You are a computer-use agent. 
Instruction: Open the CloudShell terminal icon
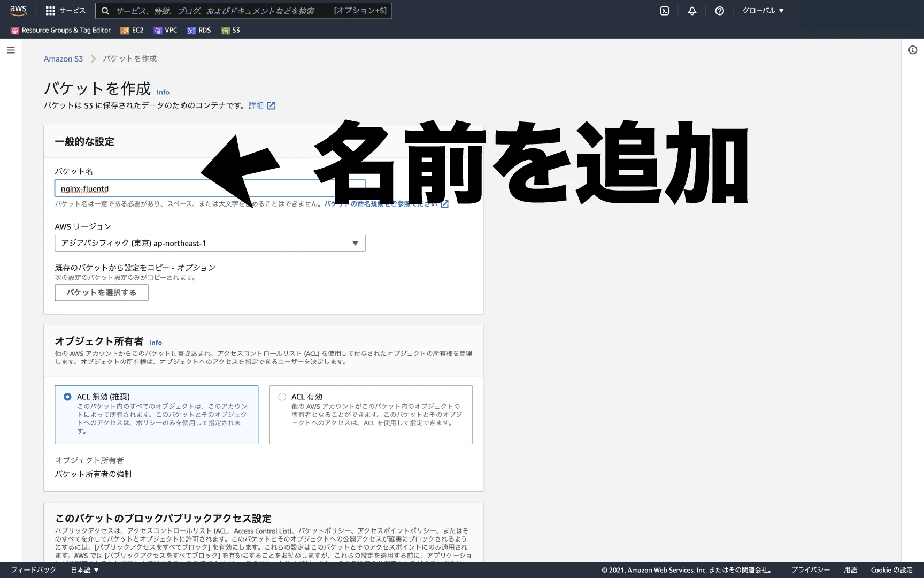point(665,11)
